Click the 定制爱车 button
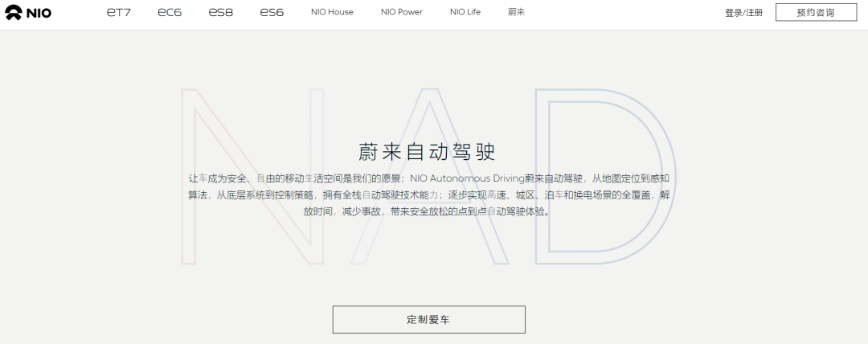Screen dimensions: 868x344 click(429, 320)
